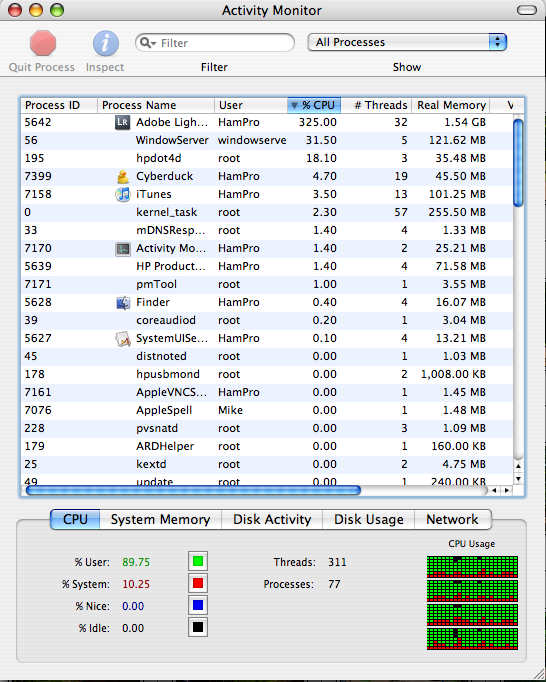Open the All Processes dropdown
Screen dimensions: 546x682
pyautogui.click(x=407, y=42)
